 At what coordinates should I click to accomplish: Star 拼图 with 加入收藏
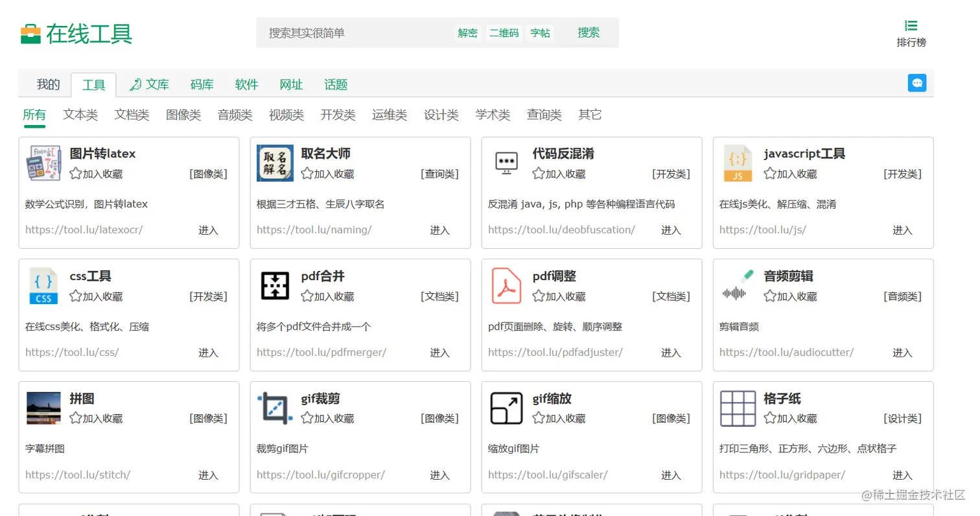pyautogui.click(x=96, y=418)
